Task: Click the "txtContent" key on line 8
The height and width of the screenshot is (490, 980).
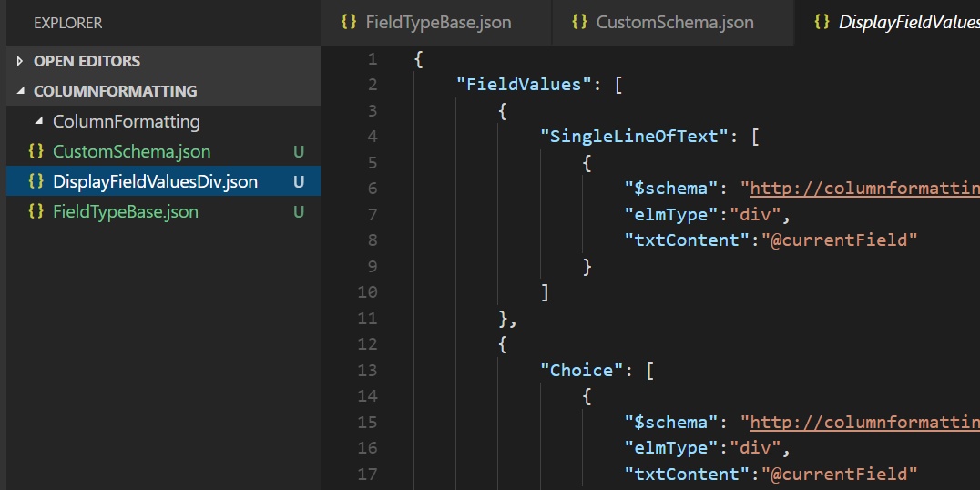Action: pos(687,240)
